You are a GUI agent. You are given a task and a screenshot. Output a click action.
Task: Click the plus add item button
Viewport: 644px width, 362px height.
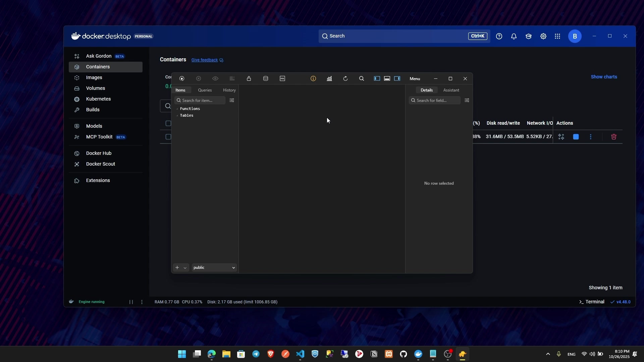point(177,267)
